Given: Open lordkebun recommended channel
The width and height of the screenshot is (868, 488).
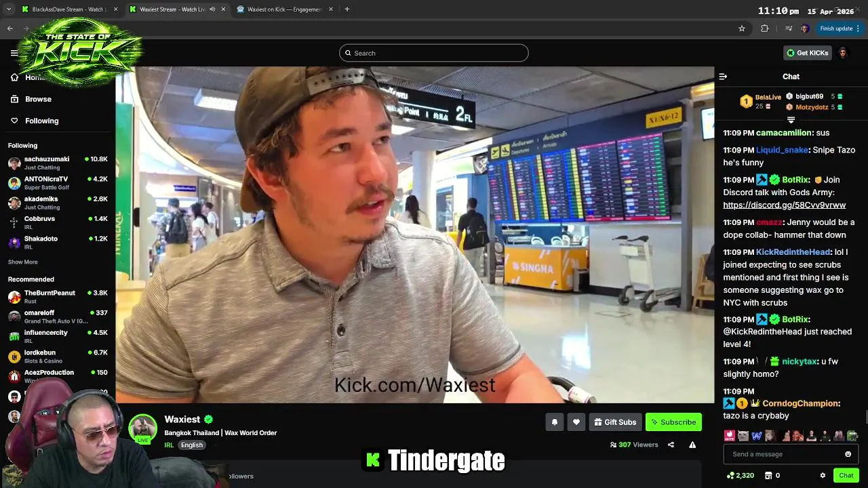Looking at the screenshot, I should click(58, 356).
